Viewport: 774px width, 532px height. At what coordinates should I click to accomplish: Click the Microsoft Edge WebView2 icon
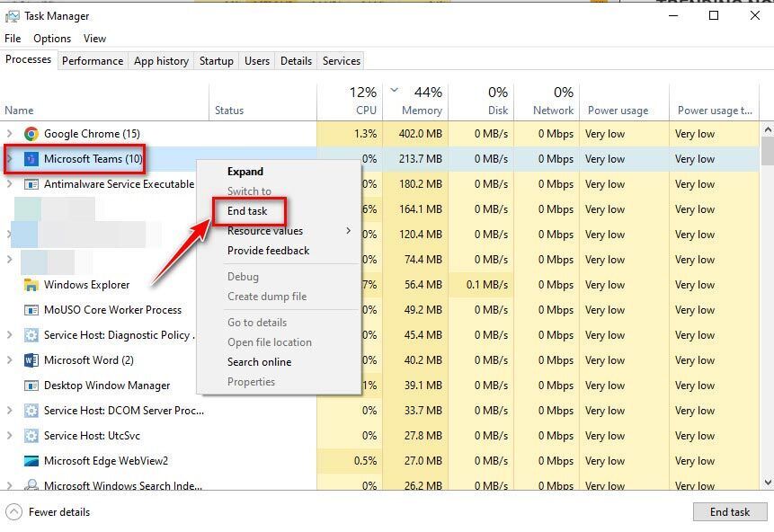(31, 461)
